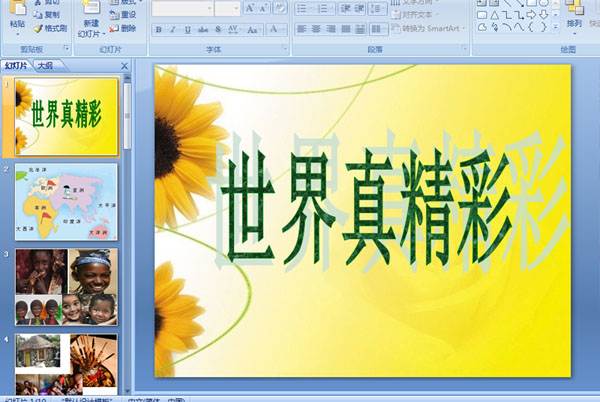
Task: Move down one row in shapes gallery
Action: tap(555, 15)
